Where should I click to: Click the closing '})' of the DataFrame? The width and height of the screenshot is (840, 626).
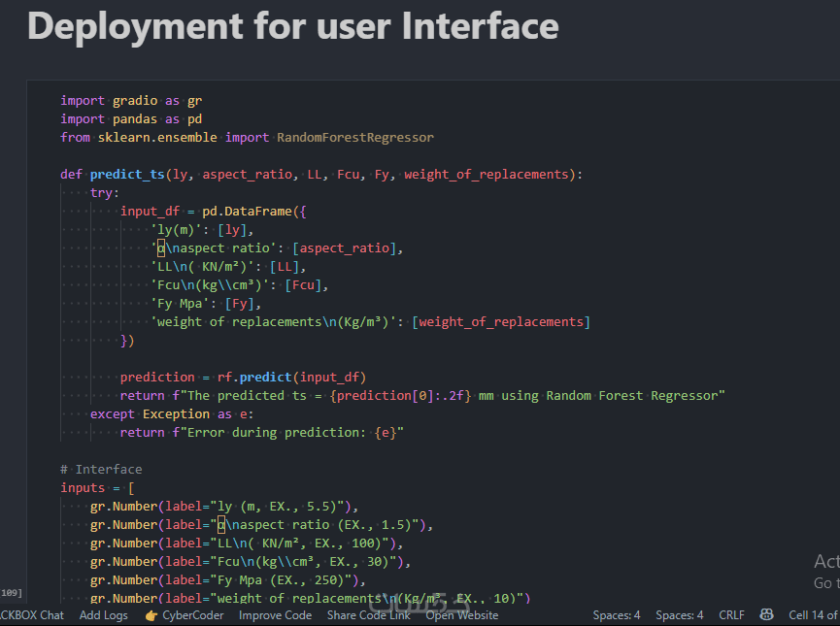[127, 341]
